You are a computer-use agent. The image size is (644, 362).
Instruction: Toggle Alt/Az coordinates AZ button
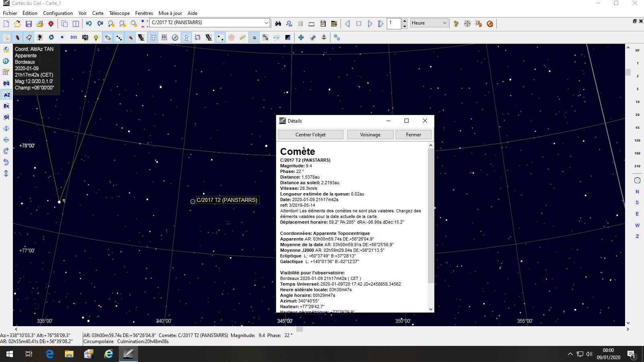(x=6, y=95)
